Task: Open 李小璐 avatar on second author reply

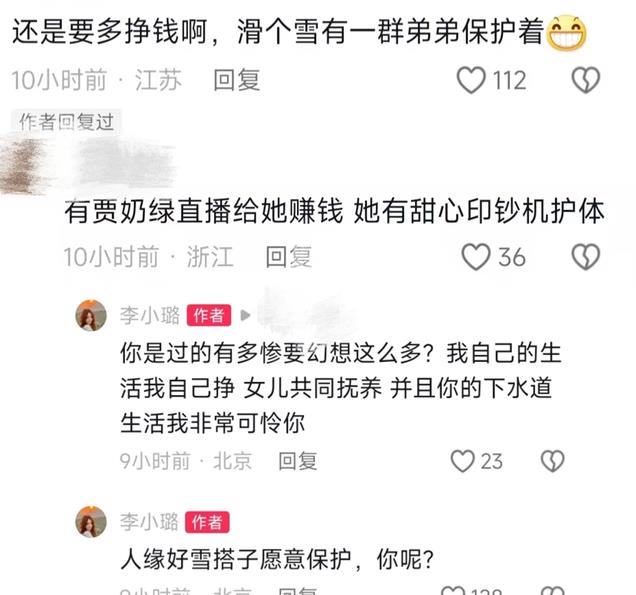Action: (91, 521)
